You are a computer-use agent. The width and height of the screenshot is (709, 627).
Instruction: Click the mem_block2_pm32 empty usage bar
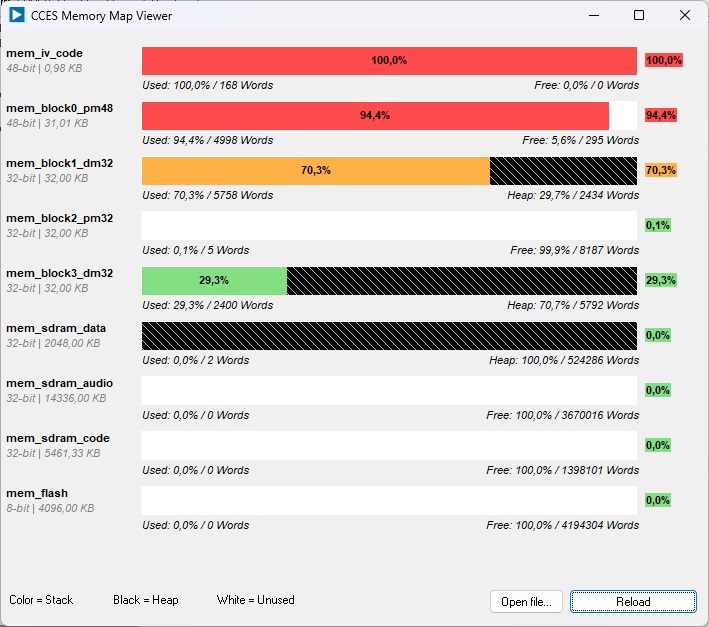(389, 226)
